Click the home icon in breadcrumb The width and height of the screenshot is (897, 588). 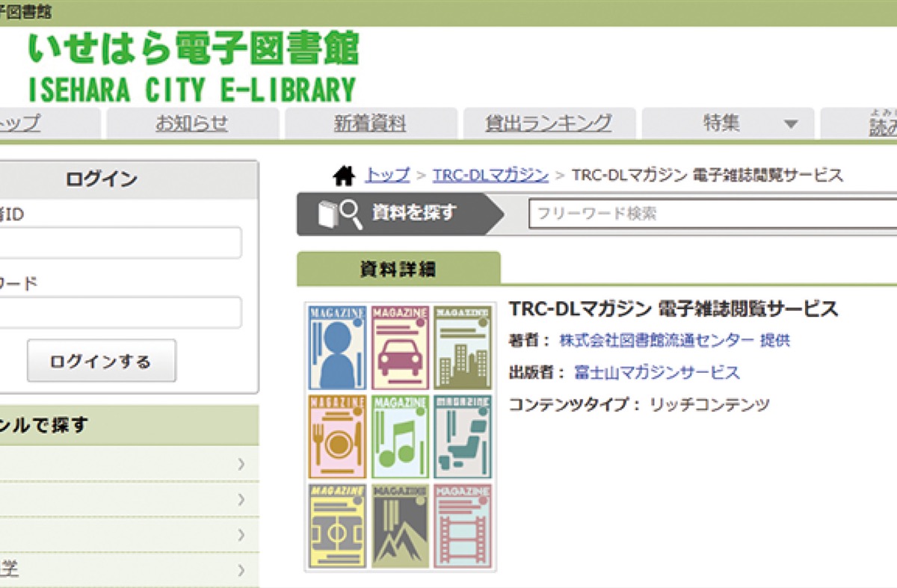click(x=344, y=176)
